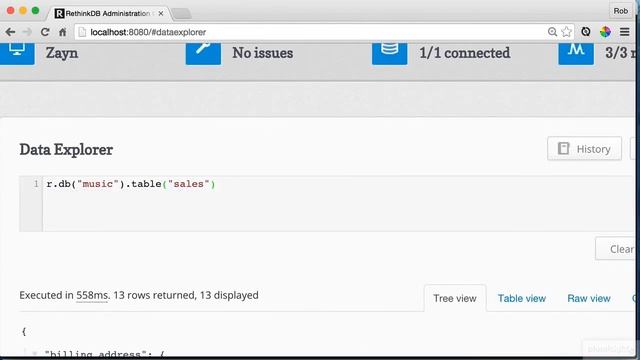Go back with the browser back arrow

coord(10,32)
